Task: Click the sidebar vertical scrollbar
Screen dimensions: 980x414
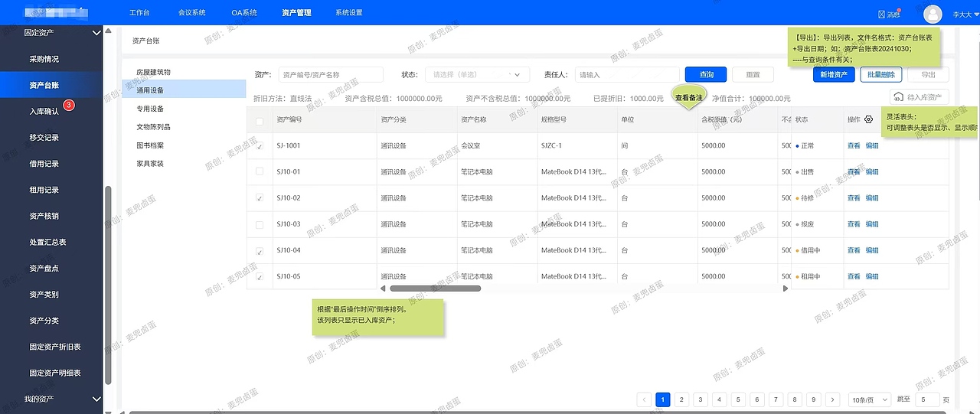Action: point(108,283)
